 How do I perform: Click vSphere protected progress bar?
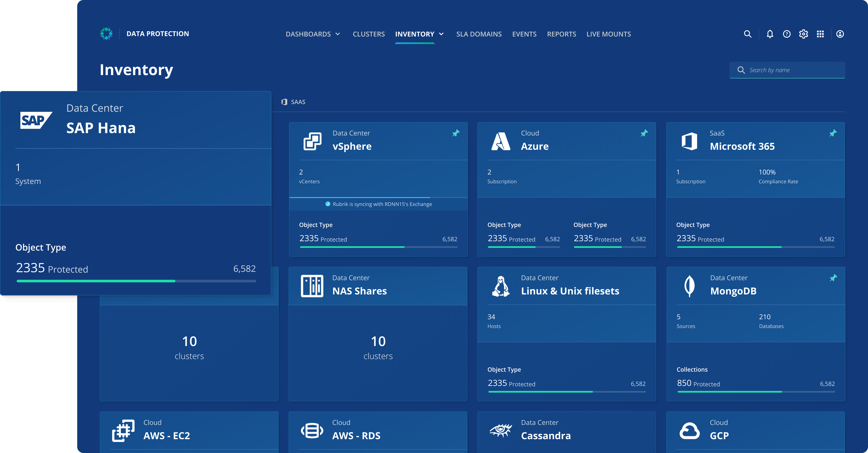(x=378, y=247)
